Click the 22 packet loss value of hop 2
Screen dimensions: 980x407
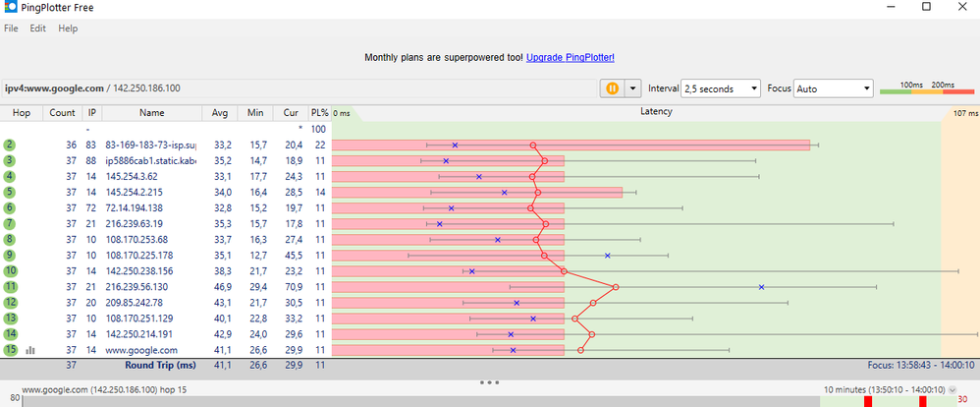pos(321,145)
